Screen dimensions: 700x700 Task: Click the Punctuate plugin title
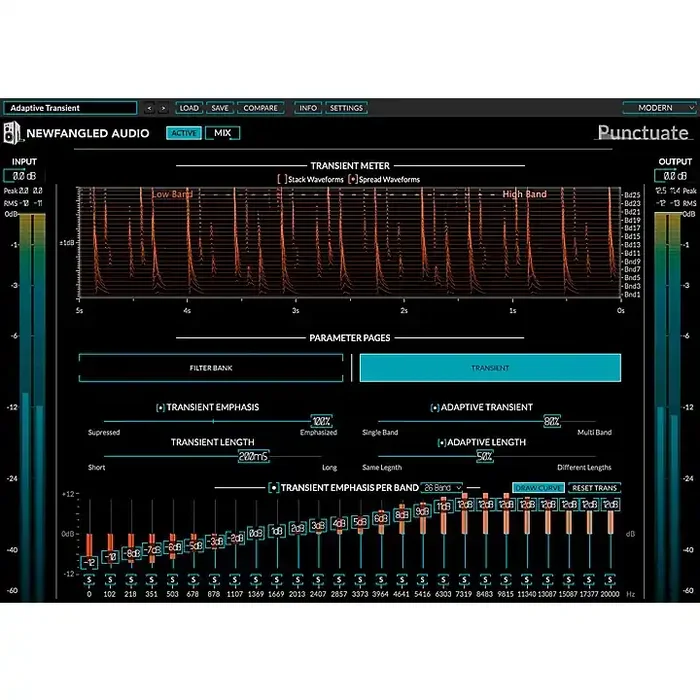point(643,133)
